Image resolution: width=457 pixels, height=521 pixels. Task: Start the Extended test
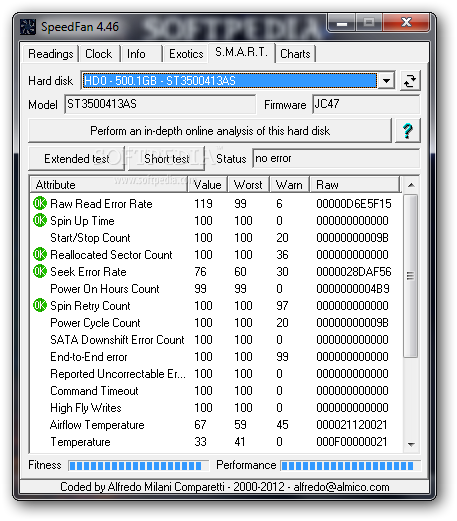coord(77,159)
